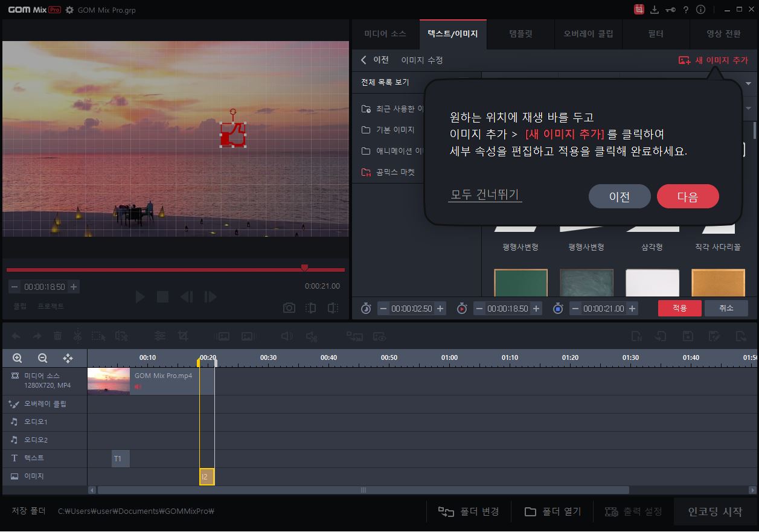This screenshot has width=759, height=532.
Task: Click the red 다음 button
Action: [688, 196]
